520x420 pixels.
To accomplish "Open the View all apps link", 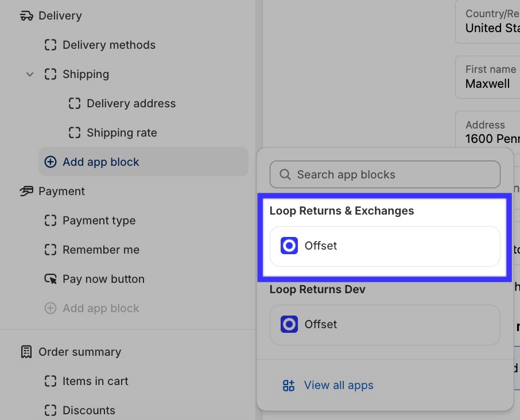I will pyautogui.click(x=338, y=385).
